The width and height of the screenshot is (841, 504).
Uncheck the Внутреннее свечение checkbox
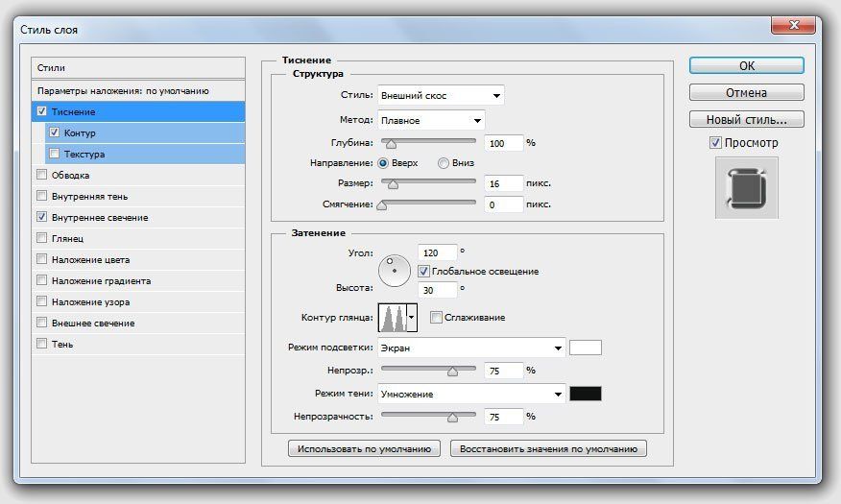click(42, 217)
